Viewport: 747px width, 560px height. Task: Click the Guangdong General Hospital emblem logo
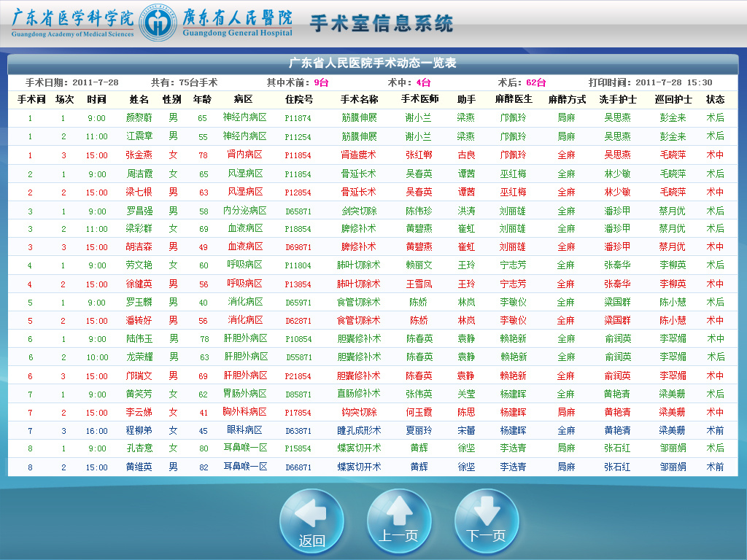tap(158, 22)
